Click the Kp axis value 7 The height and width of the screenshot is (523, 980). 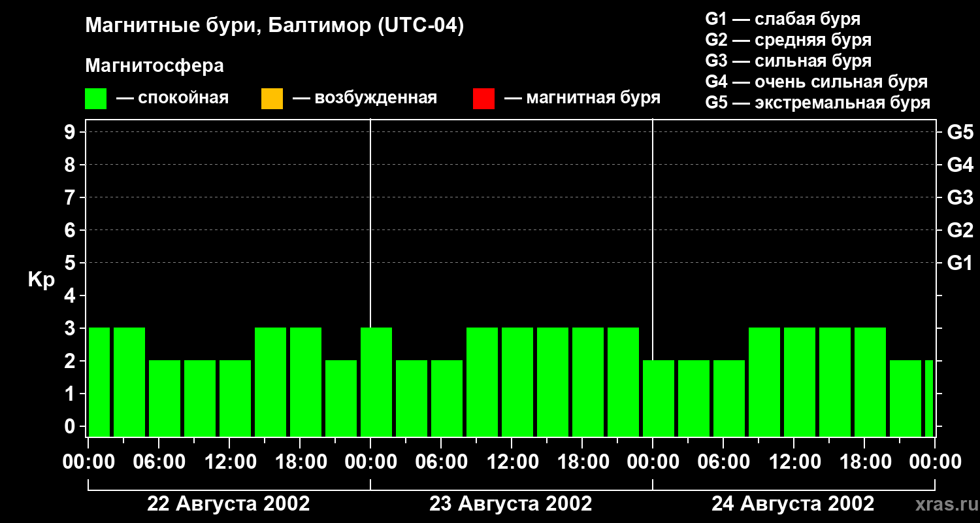tap(71, 197)
